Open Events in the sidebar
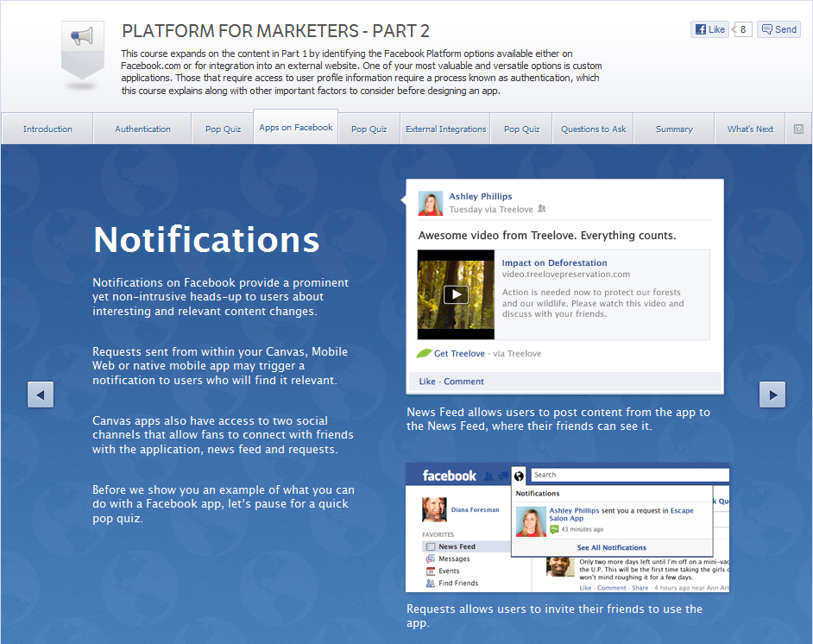This screenshot has width=813, height=644. tap(449, 571)
